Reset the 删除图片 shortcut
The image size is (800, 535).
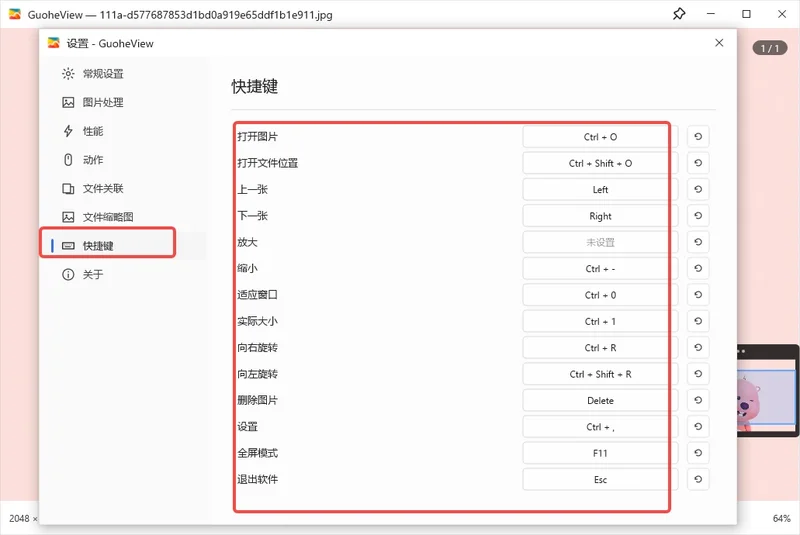pyautogui.click(x=698, y=400)
